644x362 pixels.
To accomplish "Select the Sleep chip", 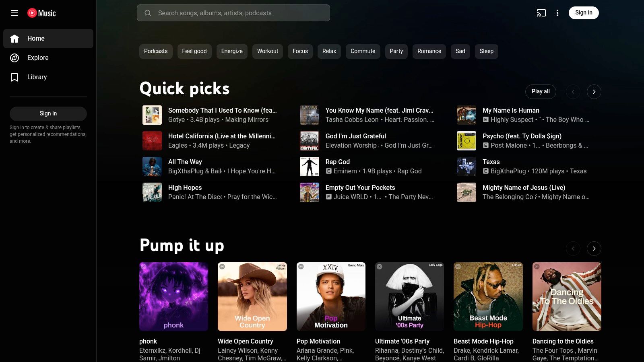I will (487, 51).
